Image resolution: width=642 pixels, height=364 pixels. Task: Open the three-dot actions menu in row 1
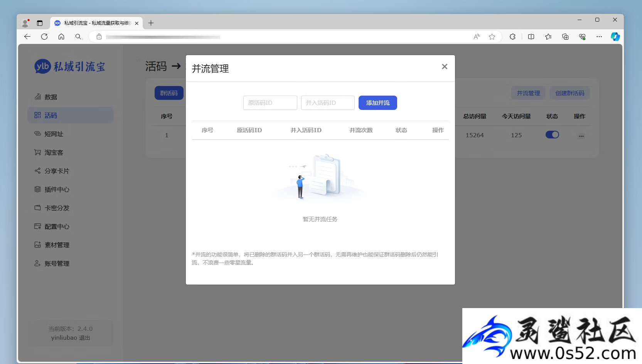pyautogui.click(x=581, y=136)
